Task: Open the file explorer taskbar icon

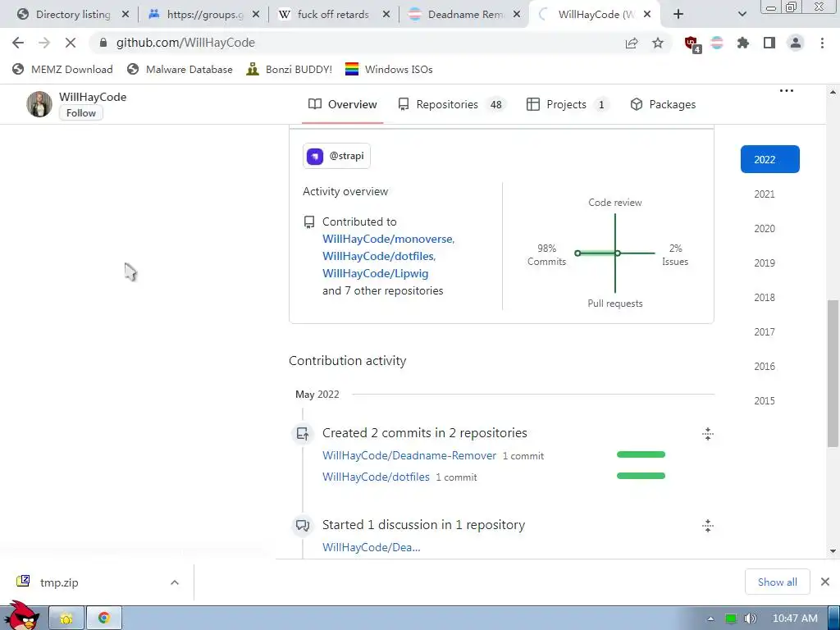Action: point(66,619)
